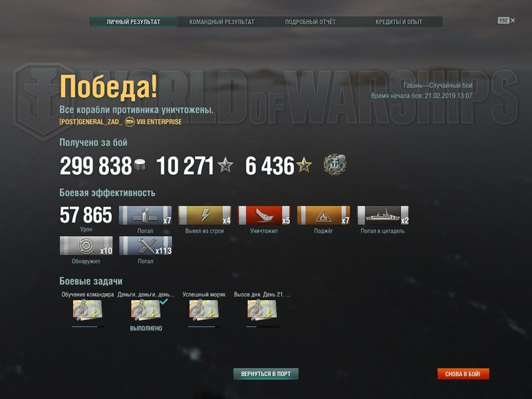Click the gold free XP star icon
Screen dimensions: 532x399
[x=304, y=165]
